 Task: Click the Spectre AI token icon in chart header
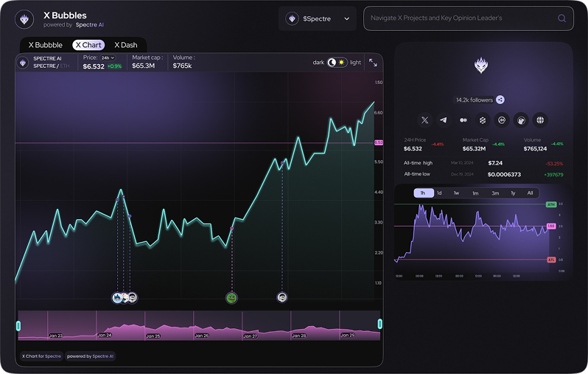[x=23, y=63]
